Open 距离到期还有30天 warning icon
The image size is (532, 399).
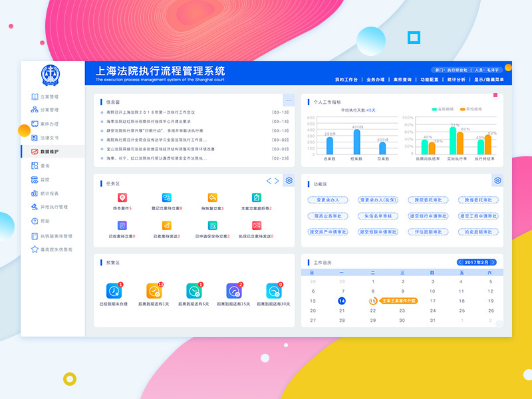pos(274,291)
